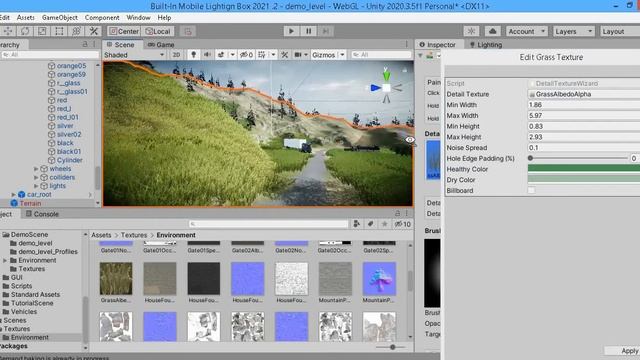Screen dimensions: 640x360
Task: Click the scene orientation gizmo
Action: tap(386, 87)
